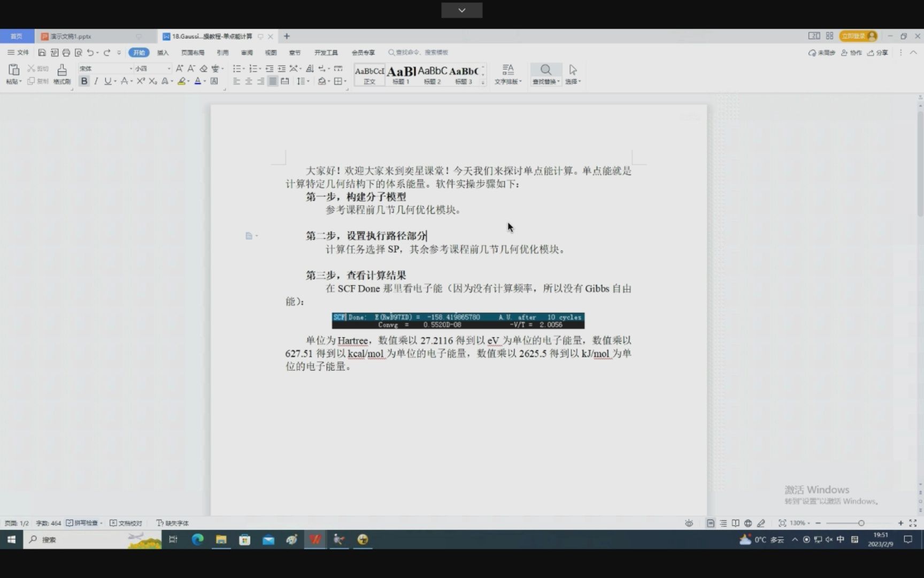Open 查找替换 find and replace
This screenshot has width=924, height=578.
click(545, 75)
